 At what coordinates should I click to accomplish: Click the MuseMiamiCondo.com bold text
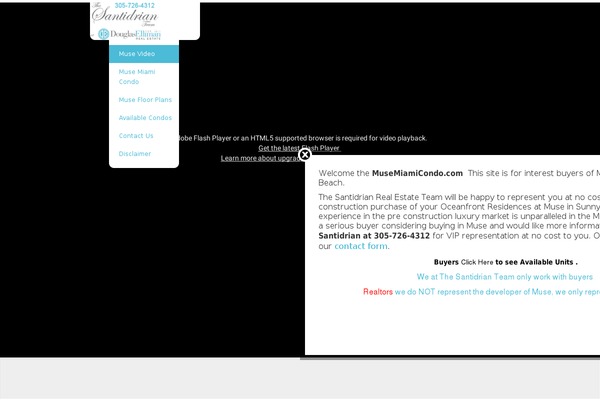[x=417, y=173]
